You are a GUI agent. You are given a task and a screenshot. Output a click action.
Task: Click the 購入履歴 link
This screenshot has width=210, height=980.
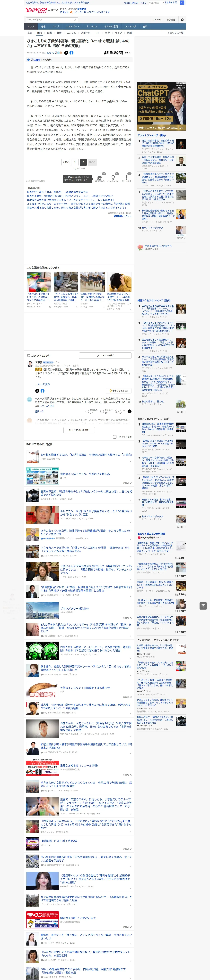tap(171, 19)
